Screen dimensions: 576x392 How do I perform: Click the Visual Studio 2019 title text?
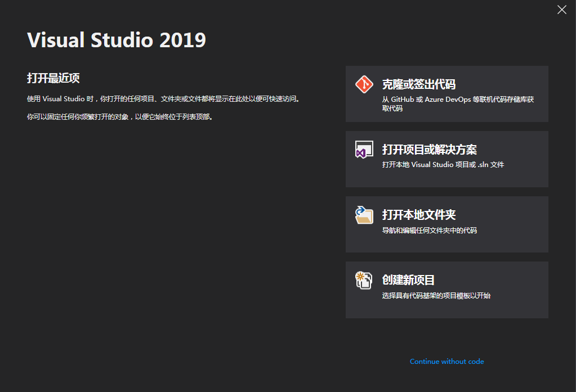pyautogui.click(x=117, y=40)
